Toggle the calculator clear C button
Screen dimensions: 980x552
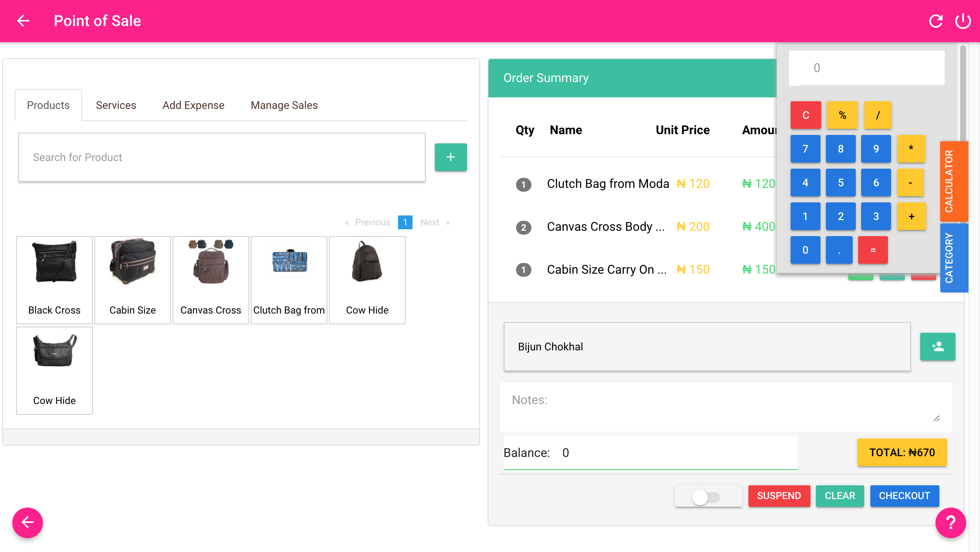[806, 115]
